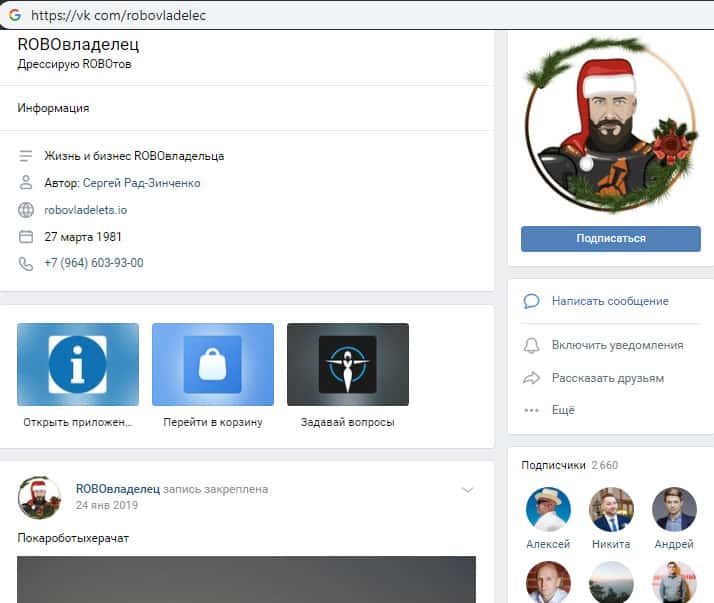
Task: Open author Сергей Рад-Зинченко profile link
Action: coord(142,183)
